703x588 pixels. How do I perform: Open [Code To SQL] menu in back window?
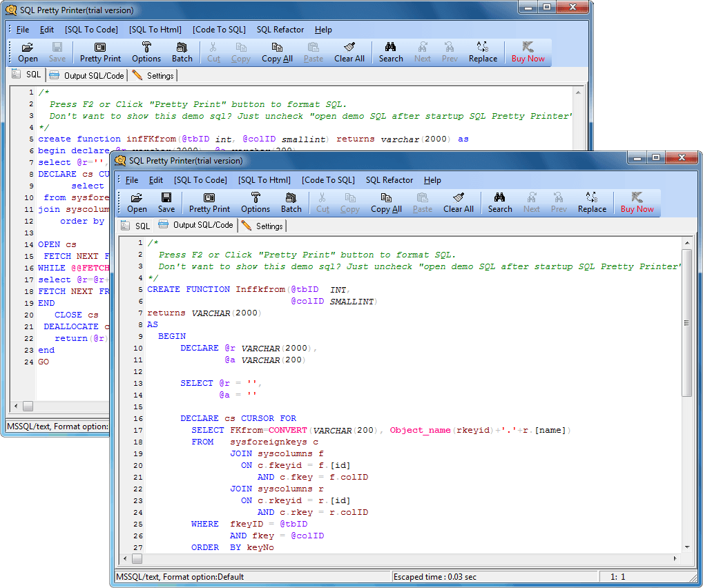(219, 30)
